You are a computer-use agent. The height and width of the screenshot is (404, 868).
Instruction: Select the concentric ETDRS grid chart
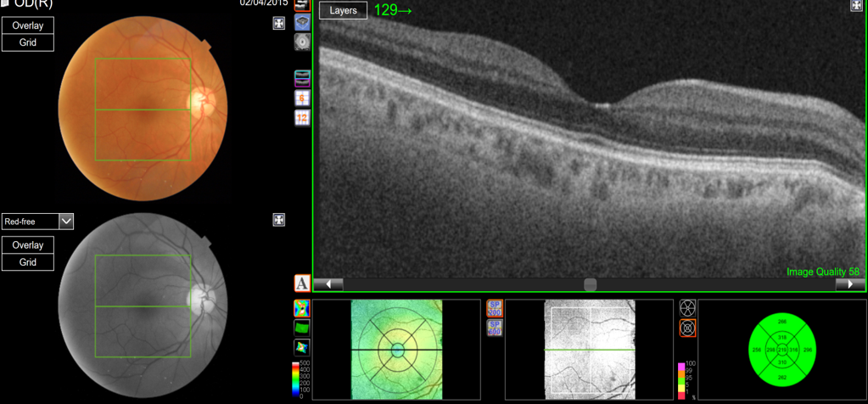[687, 328]
